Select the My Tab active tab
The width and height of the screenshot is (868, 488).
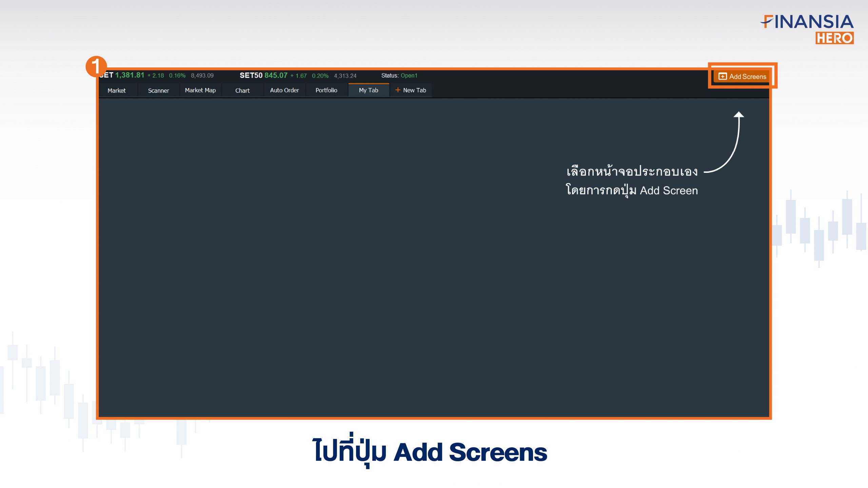point(367,89)
